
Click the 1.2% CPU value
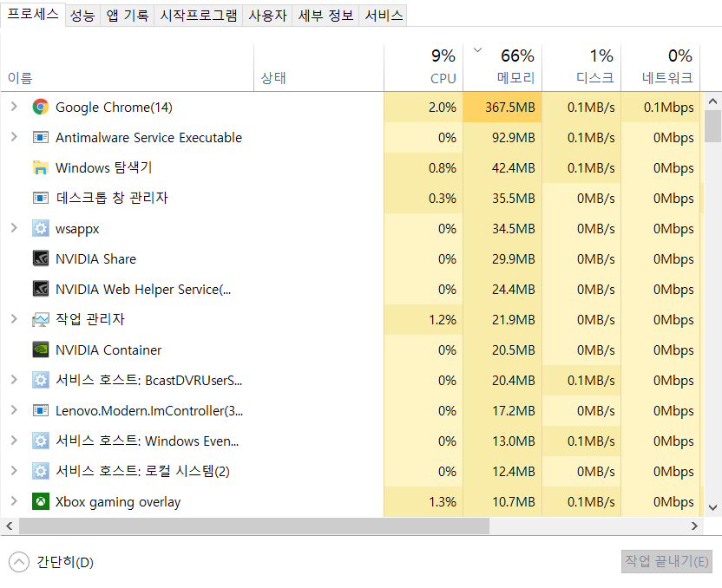tap(443, 320)
